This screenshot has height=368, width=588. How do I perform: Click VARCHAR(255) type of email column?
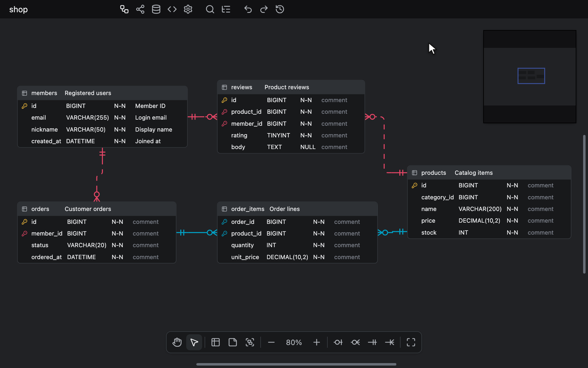click(x=88, y=118)
